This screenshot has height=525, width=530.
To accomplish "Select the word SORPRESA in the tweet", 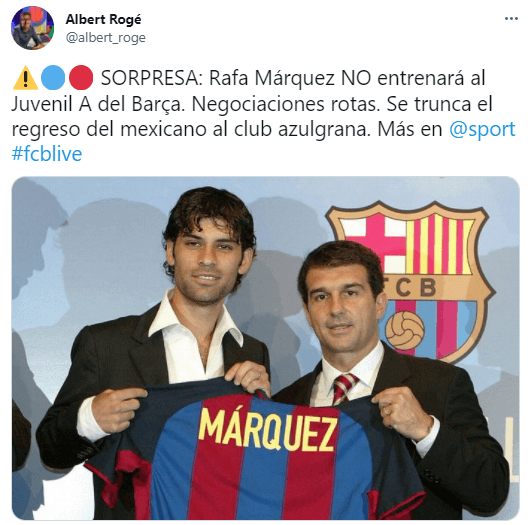I will click(151, 78).
